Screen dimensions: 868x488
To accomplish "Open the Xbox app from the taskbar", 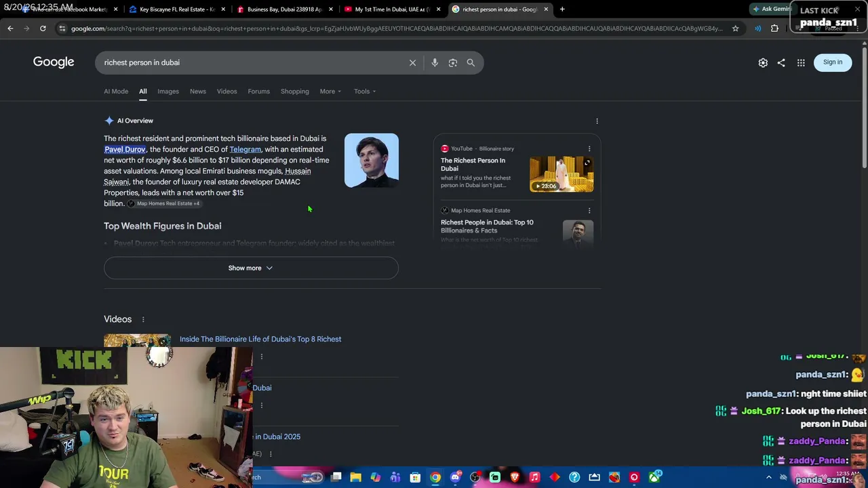I will point(654,477).
